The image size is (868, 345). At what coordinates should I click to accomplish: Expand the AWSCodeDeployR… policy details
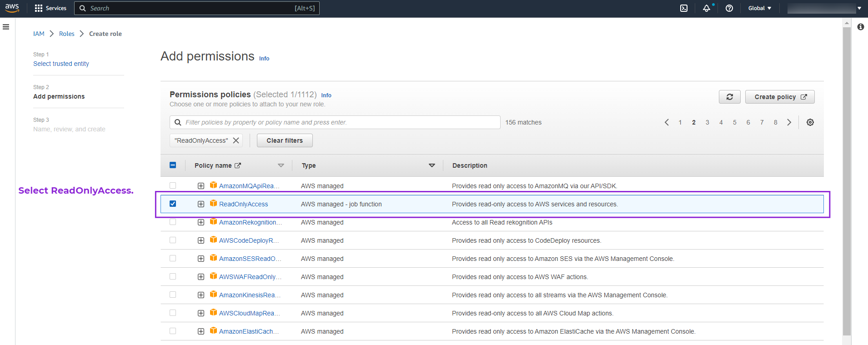pos(201,240)
